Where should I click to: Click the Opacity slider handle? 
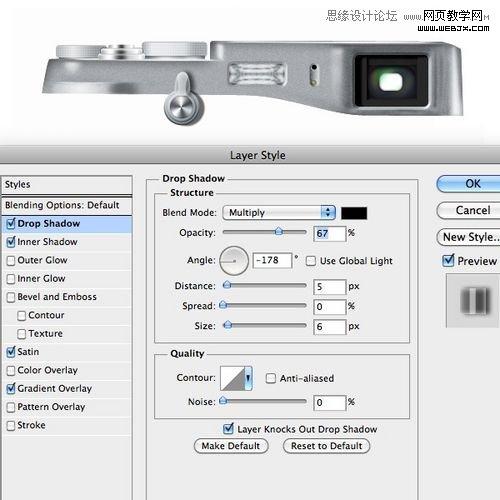point(279,232)
